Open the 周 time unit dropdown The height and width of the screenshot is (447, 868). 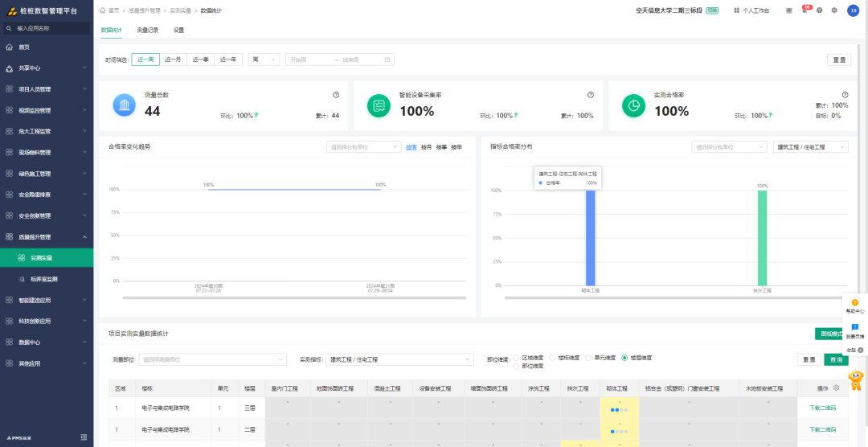(264, 59)
